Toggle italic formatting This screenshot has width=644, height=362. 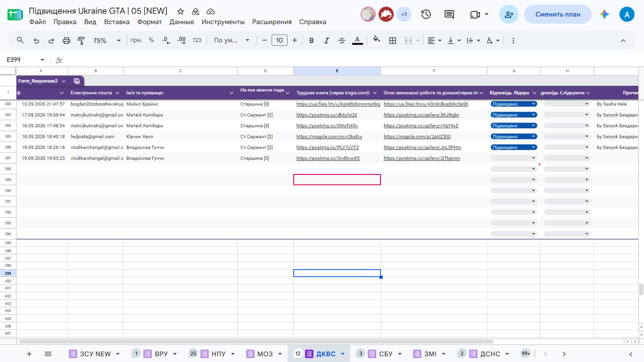tap(327, 40)
